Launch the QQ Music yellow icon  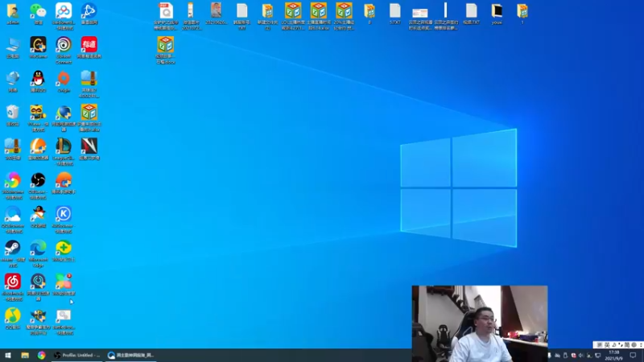pos(13,319)
